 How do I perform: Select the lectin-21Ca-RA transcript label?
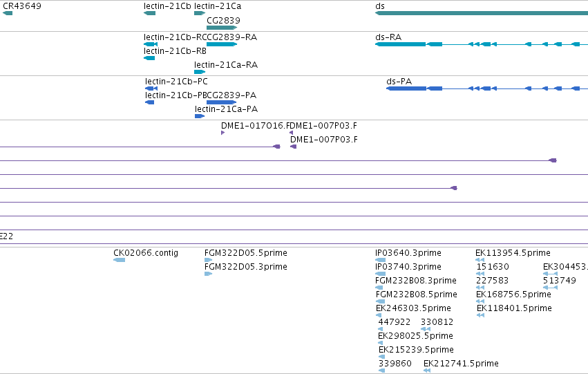226,65
